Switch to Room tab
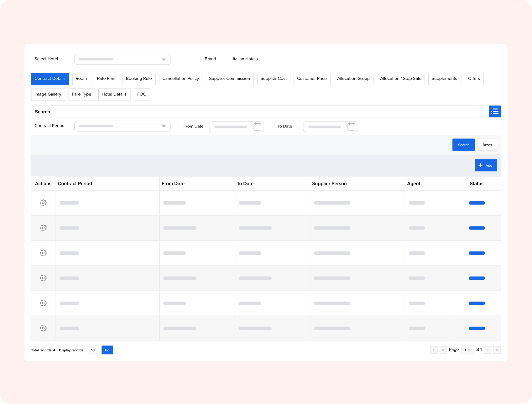 (81, 79)
